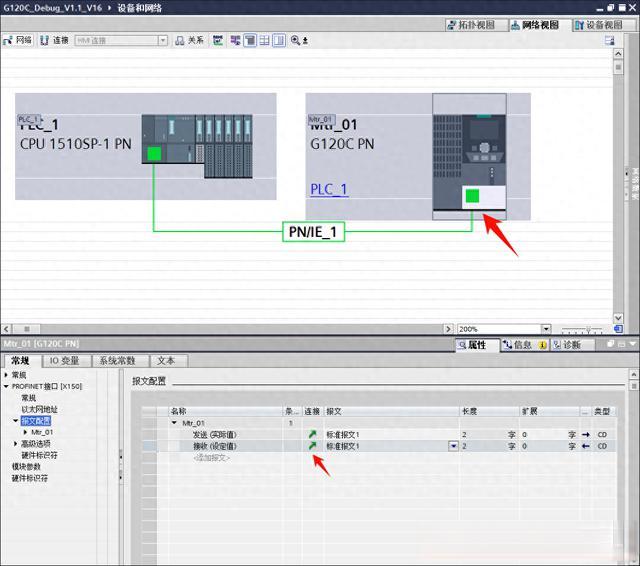This screenshot has width=640, height=566.
Task: Click the save window settings icon at toolbar right
Action: click(609, 40)
